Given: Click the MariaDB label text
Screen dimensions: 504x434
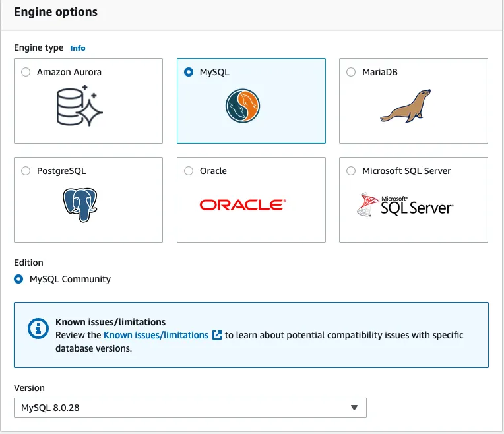Looking at the screenshot, I should [380, 72].
